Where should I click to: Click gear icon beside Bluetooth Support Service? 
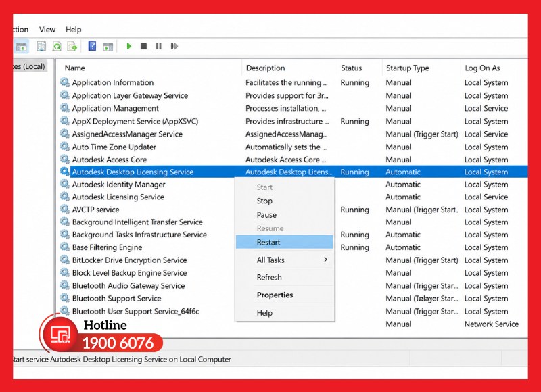coord(64,298)
